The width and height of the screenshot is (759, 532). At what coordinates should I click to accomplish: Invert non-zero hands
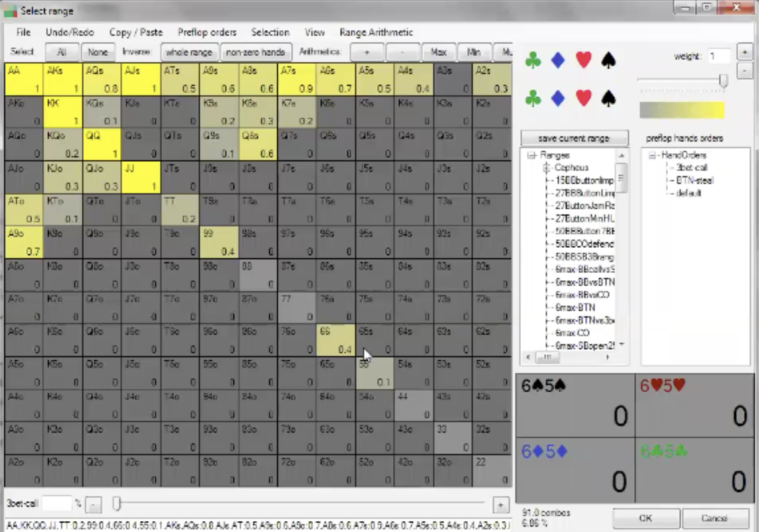pyautogui.click(x=256, y=52)
